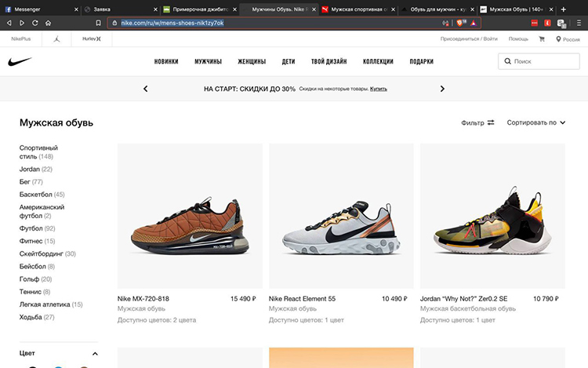Open the NikePlus link

click(21, 38)
